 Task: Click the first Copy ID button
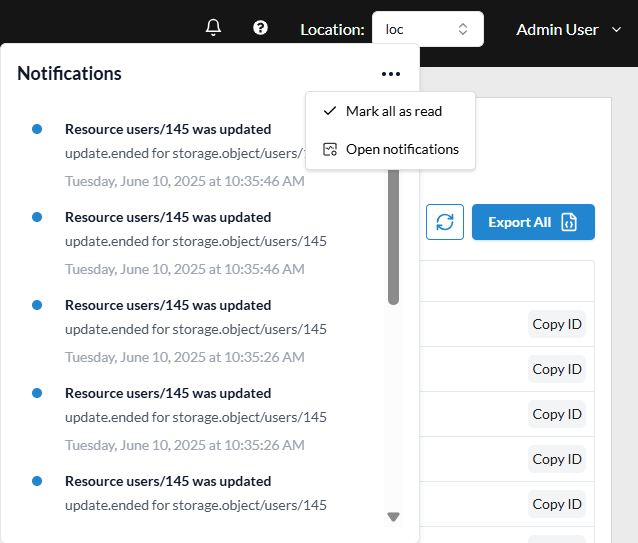coord(557,324)
